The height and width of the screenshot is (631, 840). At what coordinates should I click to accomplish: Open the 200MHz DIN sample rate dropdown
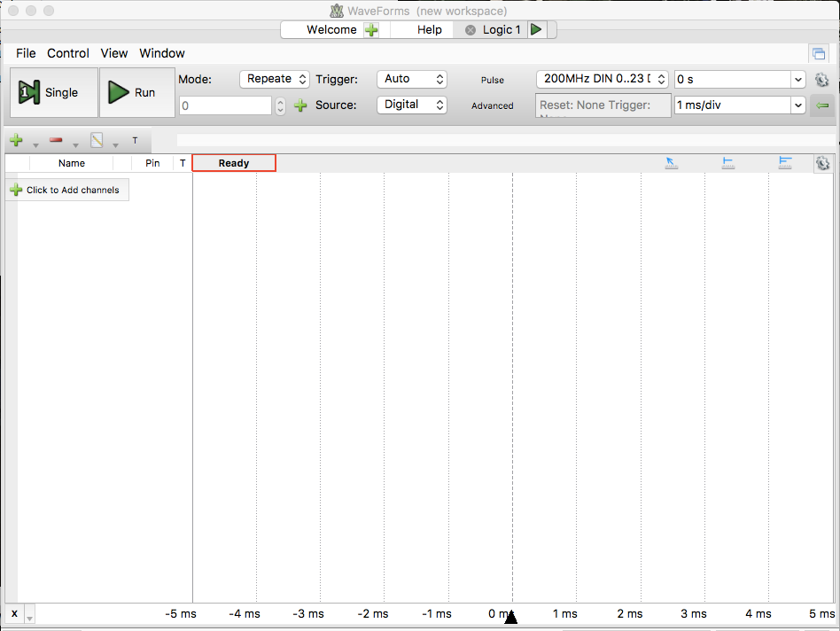tap(603, 79)
